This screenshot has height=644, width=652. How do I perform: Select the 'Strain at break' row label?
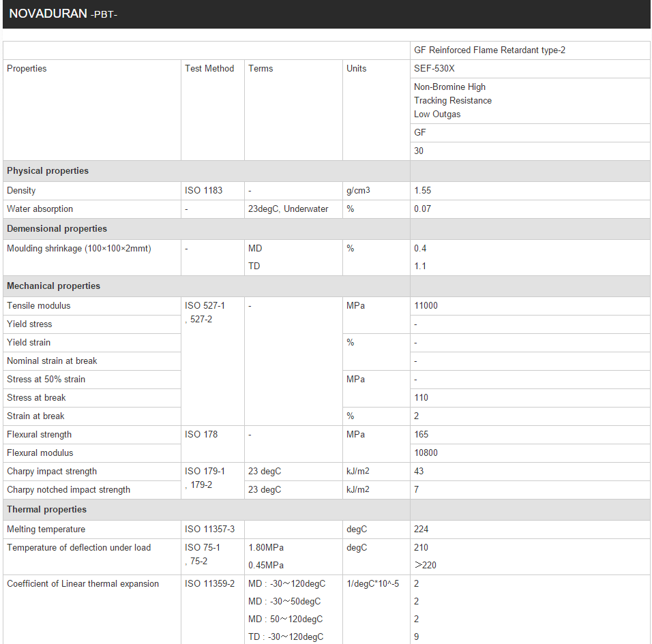pos(35,416)
